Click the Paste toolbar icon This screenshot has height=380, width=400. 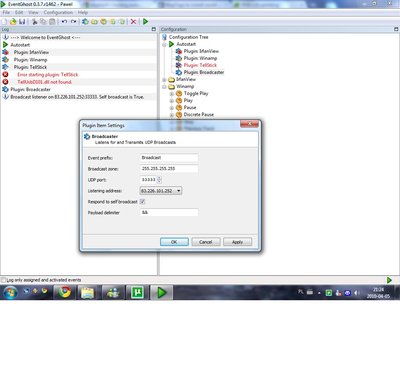tap(52, 22)
